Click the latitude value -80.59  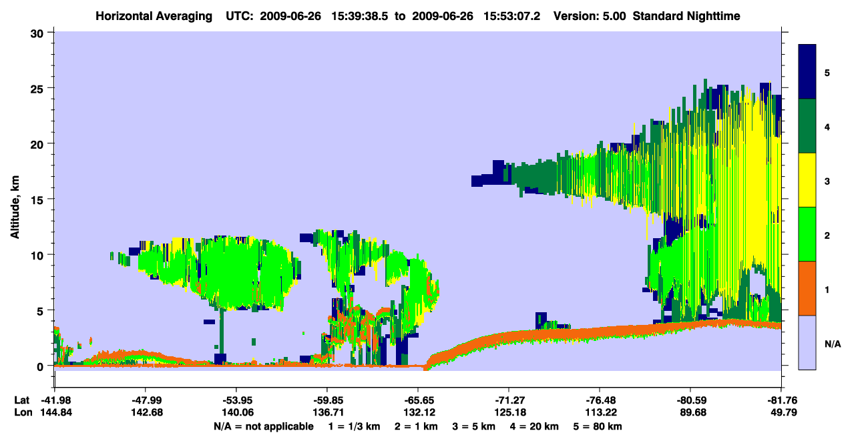[690, 400]
